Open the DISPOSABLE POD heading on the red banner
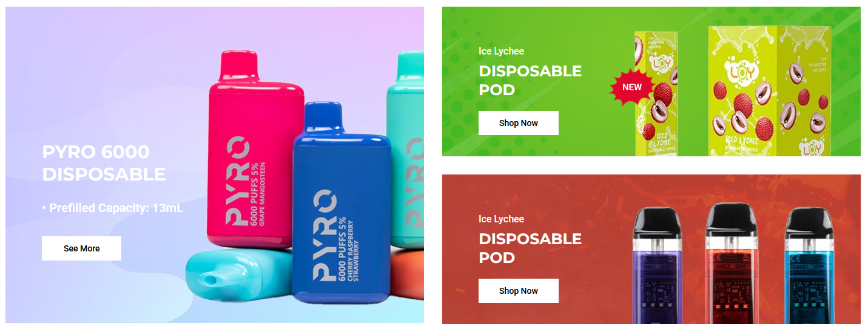The height and width of the screenshot is (332, 868). [x=530, y=248]
